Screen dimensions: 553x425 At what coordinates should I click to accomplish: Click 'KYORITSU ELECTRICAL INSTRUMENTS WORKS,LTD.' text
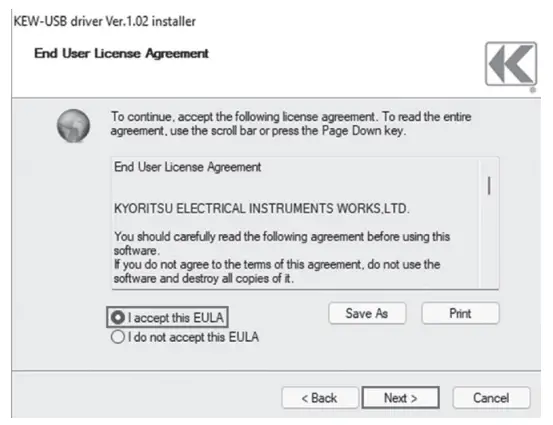pyautogui.click(x=262, y=208)
